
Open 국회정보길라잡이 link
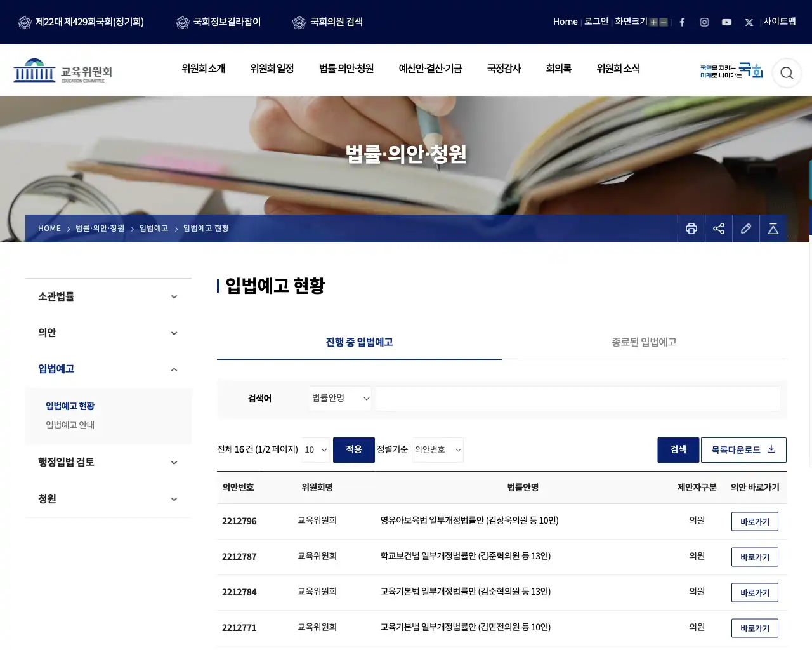(x=218, y=22)
